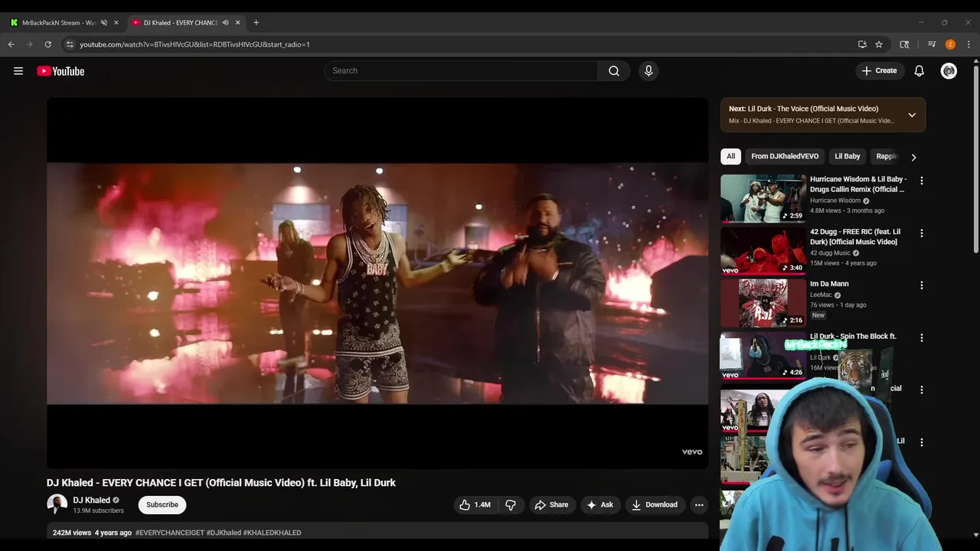The image size is (980, 551).
Task: Click the #DJKhaled hashtag
Action: coord(224,533)
